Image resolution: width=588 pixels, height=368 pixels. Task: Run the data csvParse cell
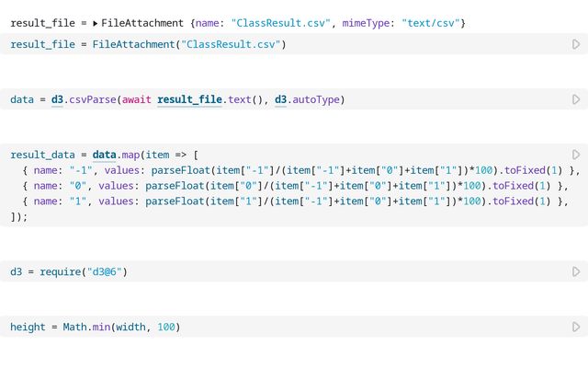coord(576,99)
